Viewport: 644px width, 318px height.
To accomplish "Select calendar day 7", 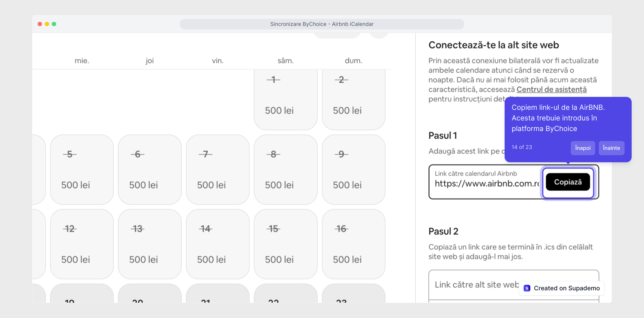I will pos(218,170).
